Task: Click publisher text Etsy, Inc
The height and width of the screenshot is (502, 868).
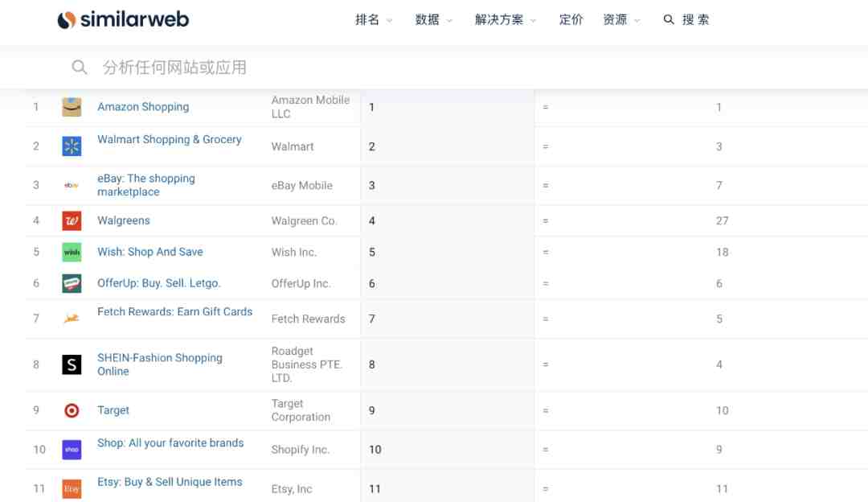Action: point(291,488)
